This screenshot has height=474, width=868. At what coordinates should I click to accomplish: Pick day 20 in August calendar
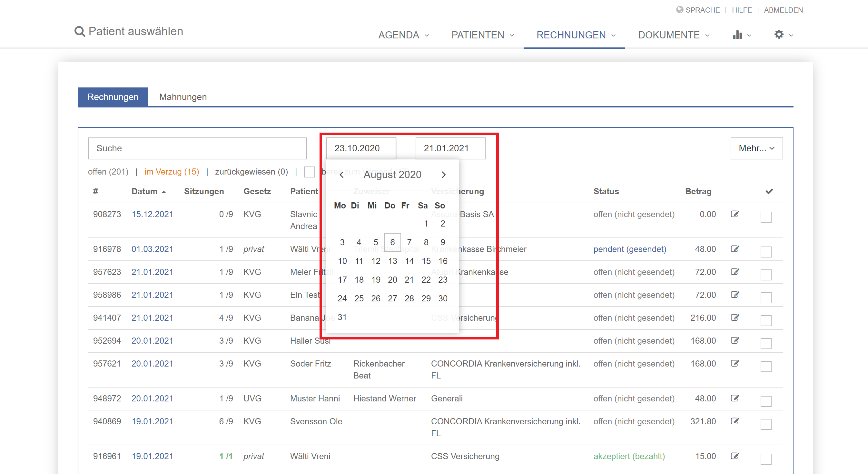tap(392, 279)
